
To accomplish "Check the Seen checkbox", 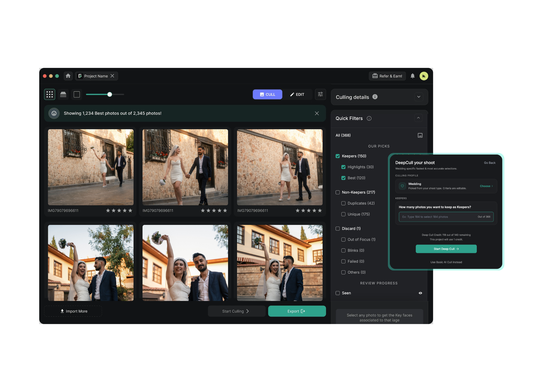I will click(338, 293).
